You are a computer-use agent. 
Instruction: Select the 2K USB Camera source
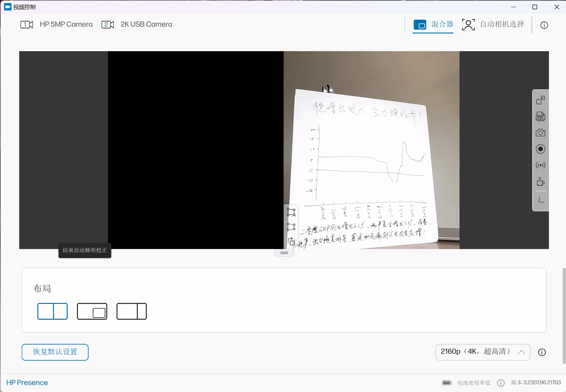click(137, 24)
